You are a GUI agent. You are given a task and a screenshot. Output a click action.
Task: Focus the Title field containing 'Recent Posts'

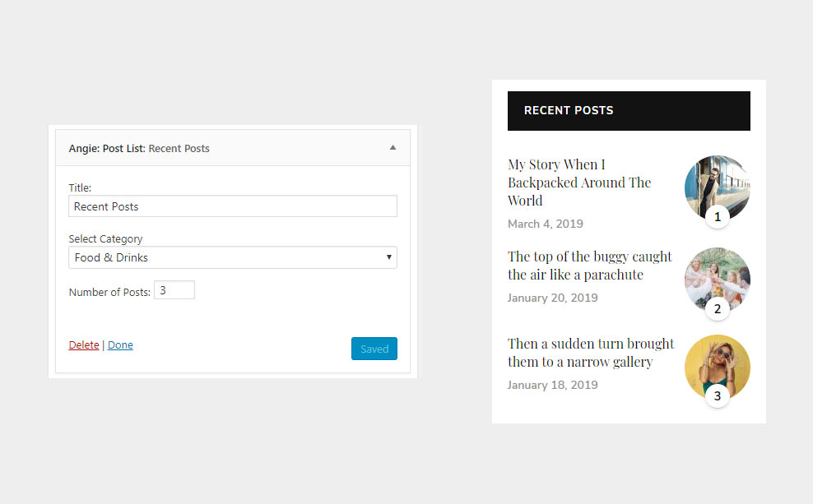(232, 206)
